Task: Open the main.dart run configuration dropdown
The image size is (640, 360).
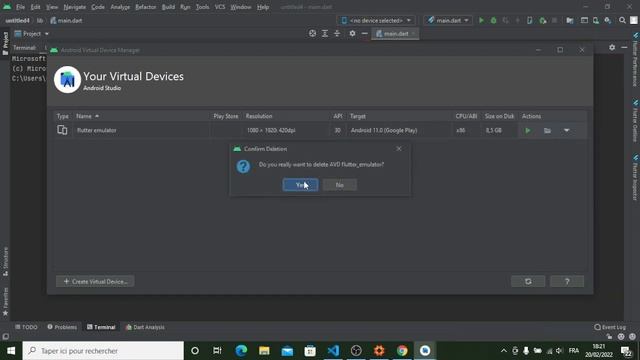Action: (448, 20)
